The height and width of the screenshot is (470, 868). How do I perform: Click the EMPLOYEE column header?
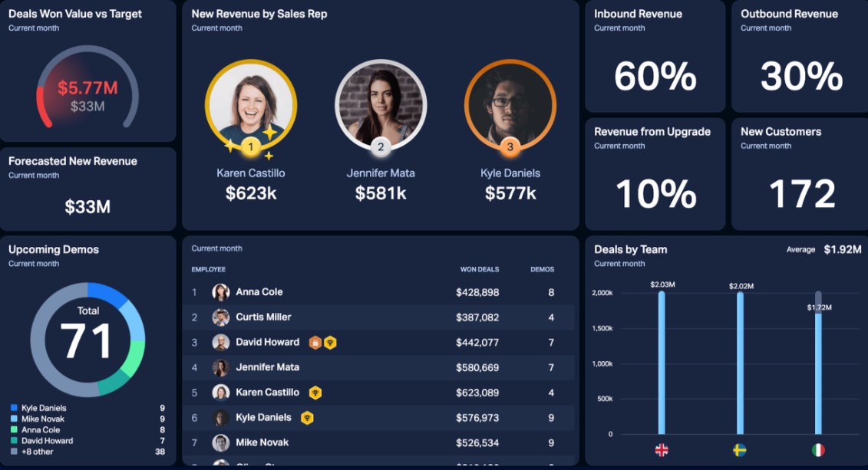pos(209,270)
